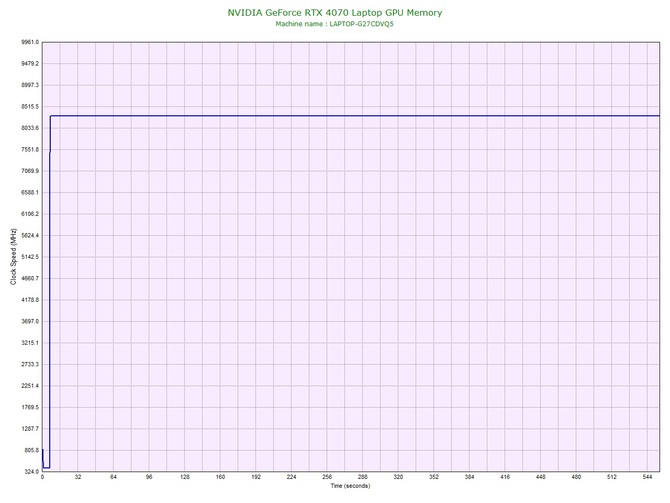Click the x-axis tick label 512
Image resolution: width=670 pixels, height=503 pixels.
611,477
